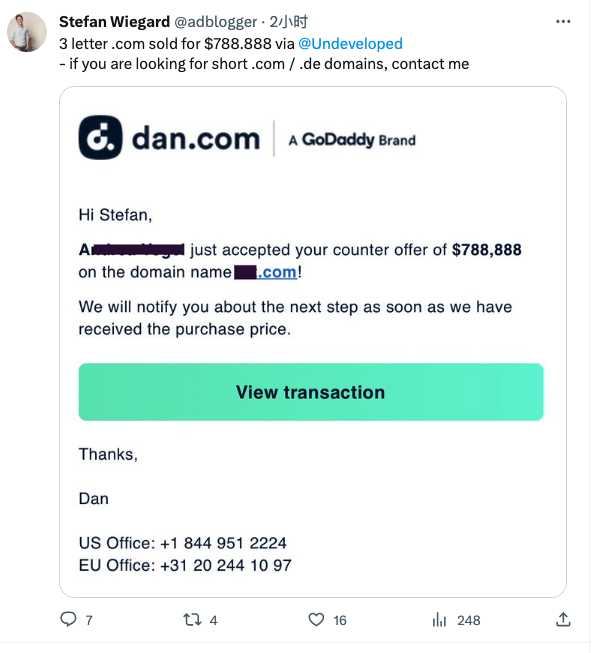Click the tweet timestamp 2小时
601x653 pixels.
pyautogui.click(x=289, y=22)
